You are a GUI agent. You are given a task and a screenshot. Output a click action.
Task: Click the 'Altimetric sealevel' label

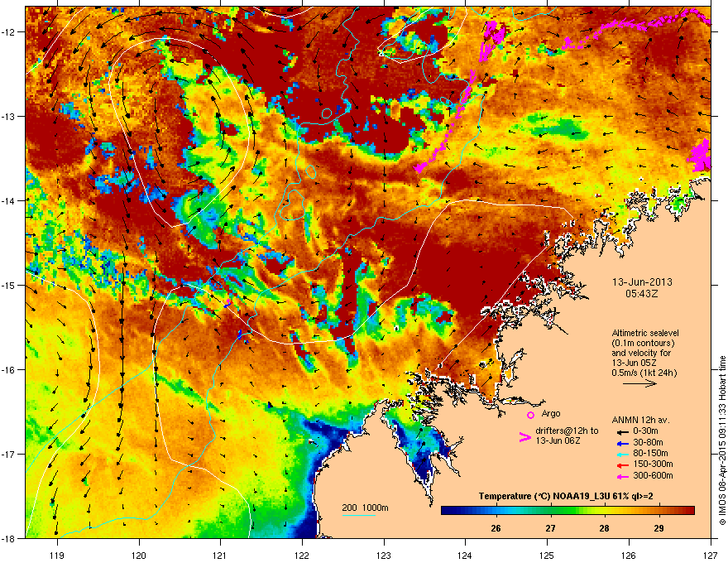645,333
